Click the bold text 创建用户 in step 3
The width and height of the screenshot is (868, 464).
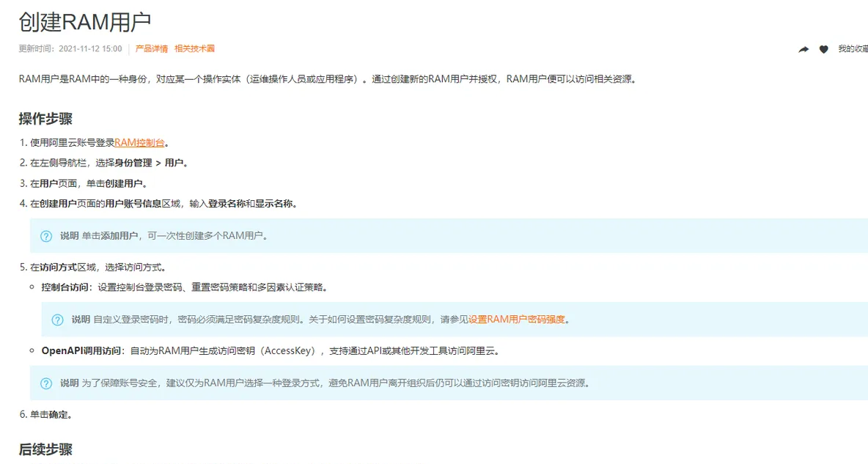click(124, 183)
